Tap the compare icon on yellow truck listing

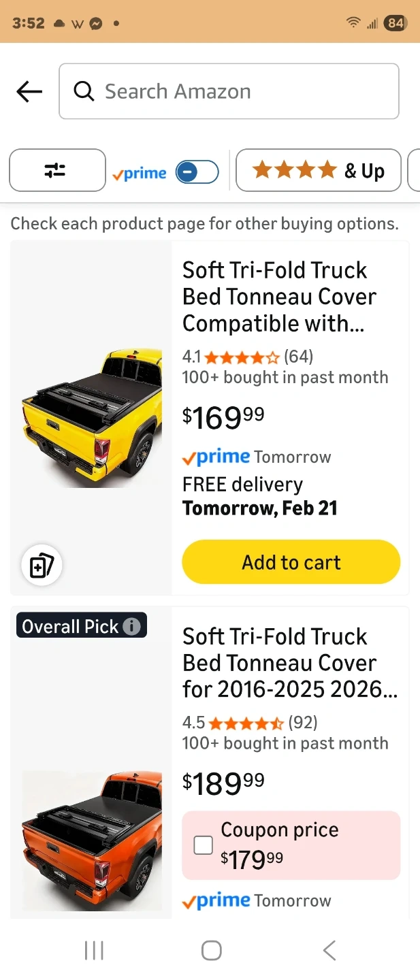42,566
